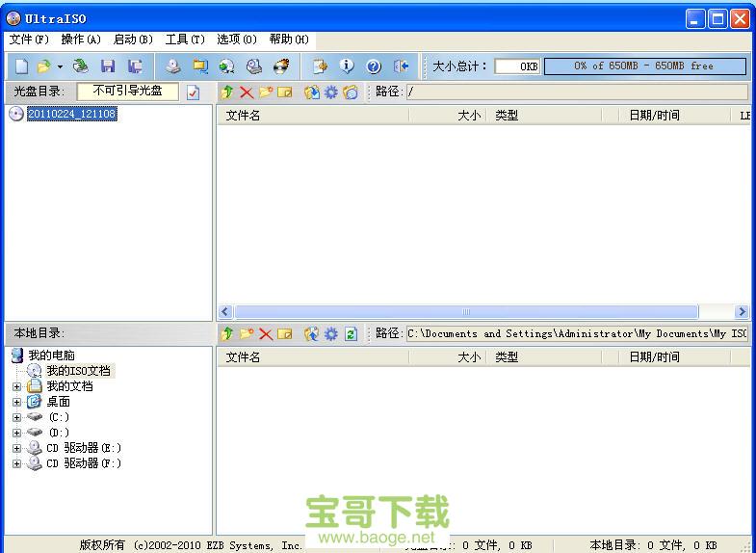Select 20110224_121108 disc in image tree
Screen dimensions: 756x553
(72, 114)
